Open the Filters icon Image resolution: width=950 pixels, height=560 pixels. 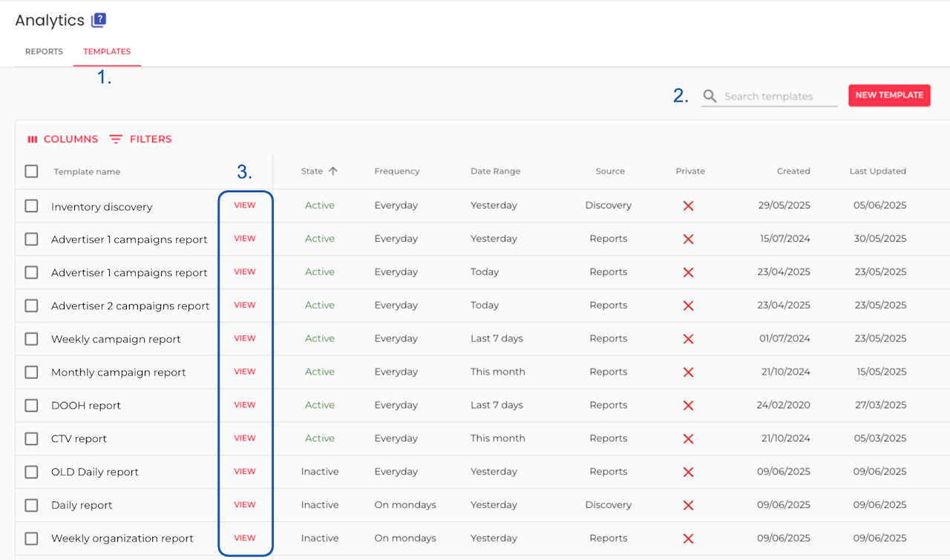(x=116, y=139)
